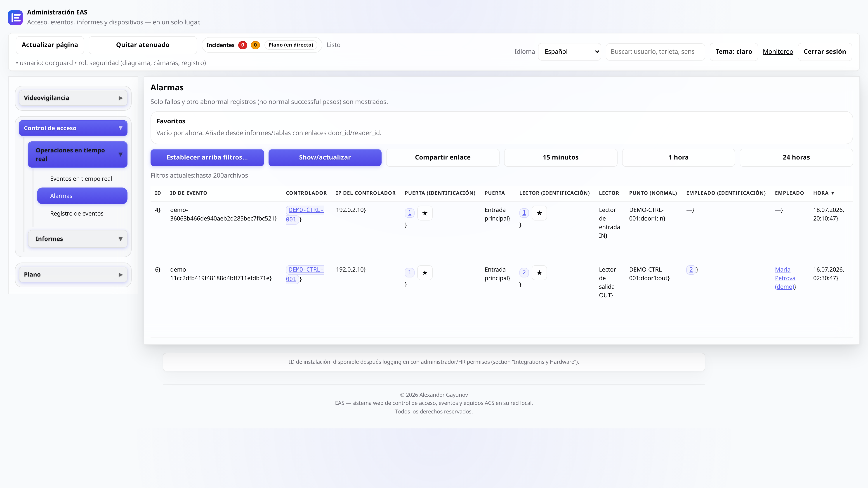868x488 pixels.
Task: Collapse the Informes section
Action: (x=78, y=239)
